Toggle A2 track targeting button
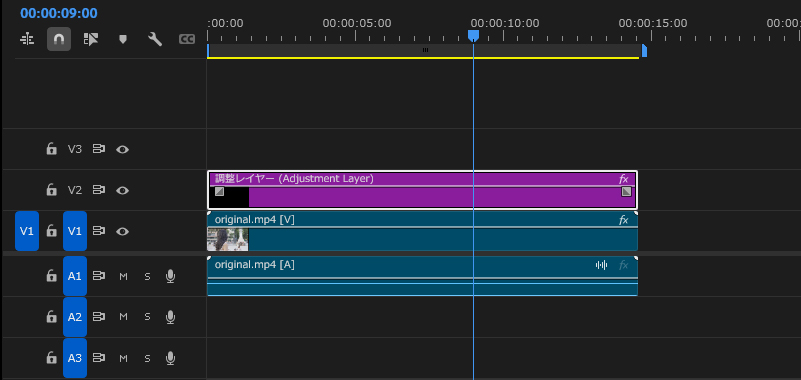The image size is (801, 380). pyautogui.click(x=75, y=317)
